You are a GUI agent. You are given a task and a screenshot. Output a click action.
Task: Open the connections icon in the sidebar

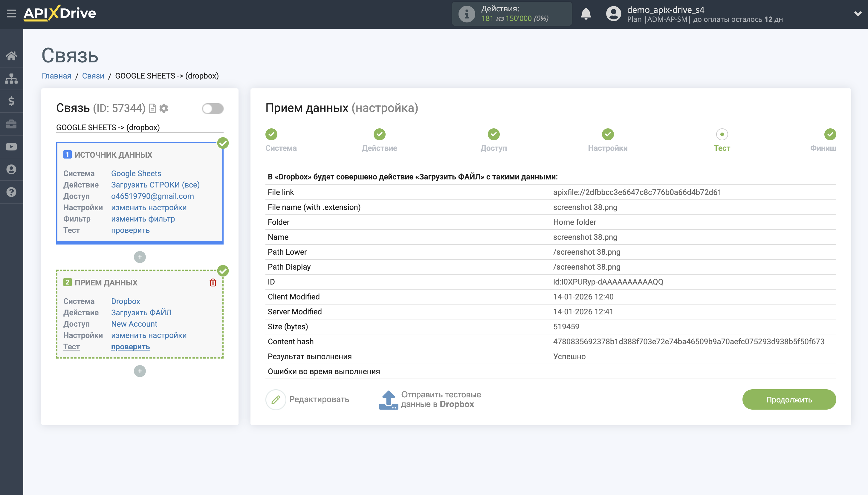pos(11,78)
